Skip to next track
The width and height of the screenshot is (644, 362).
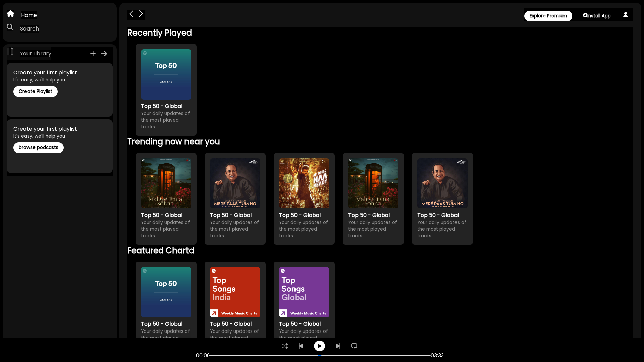pos(338,346)
